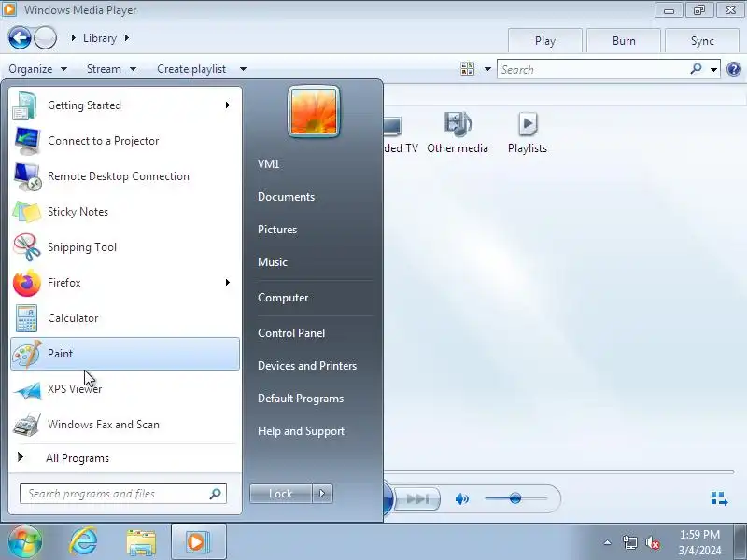
Task: Click the muted volume tray icon
Action: (x=652, y=542)
